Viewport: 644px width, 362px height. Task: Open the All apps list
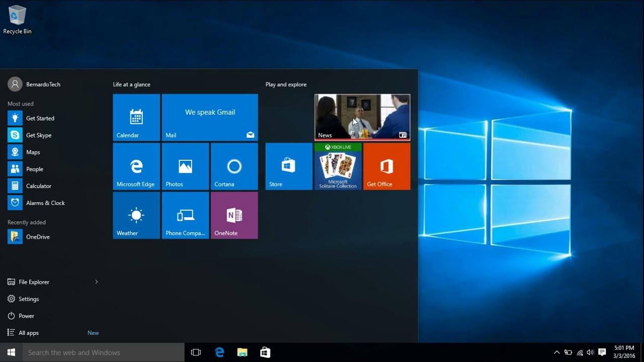(28, 332)
